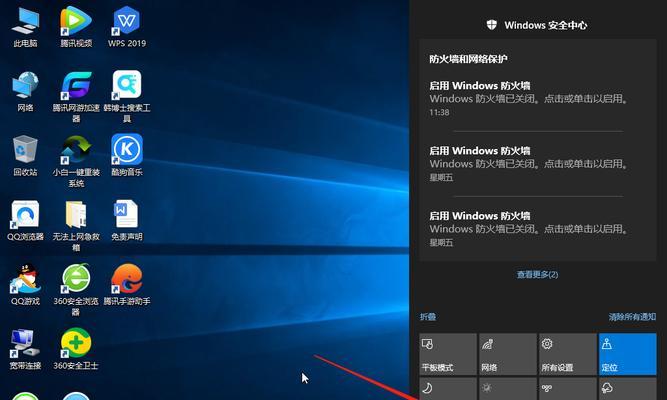Launch 腾讯手游助手 from the desktop
Viewport: 667px width, 400px height.
point(127,285)
